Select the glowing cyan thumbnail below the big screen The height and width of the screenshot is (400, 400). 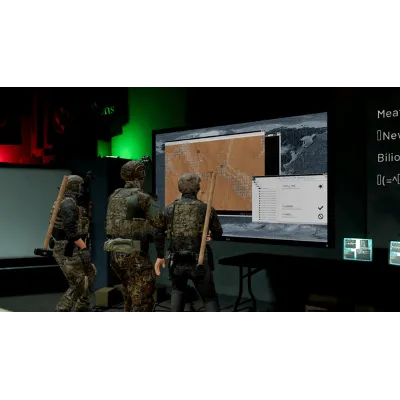(x=358, y=249)
